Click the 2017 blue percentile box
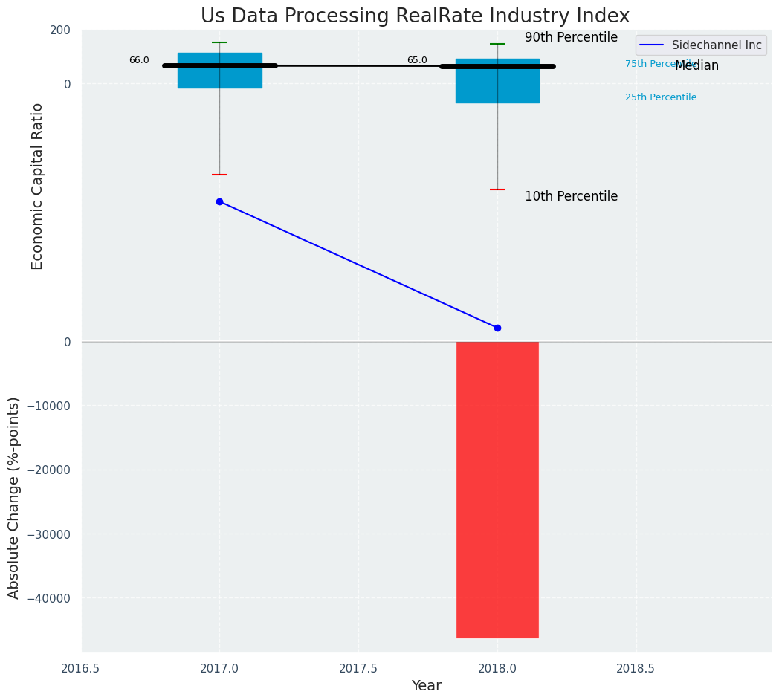This screenshot has height=700, width=779. tap(219, 71)
